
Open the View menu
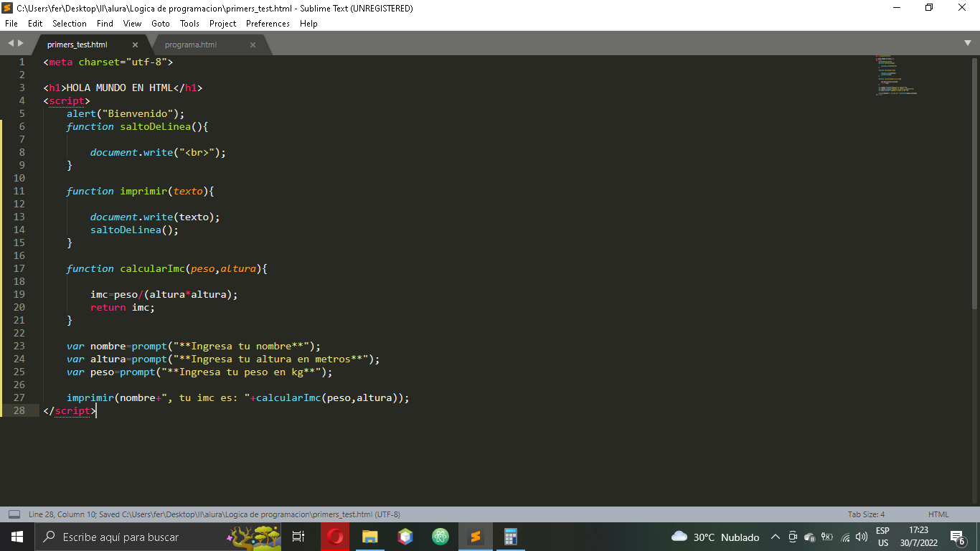click(x=132, y=24)
